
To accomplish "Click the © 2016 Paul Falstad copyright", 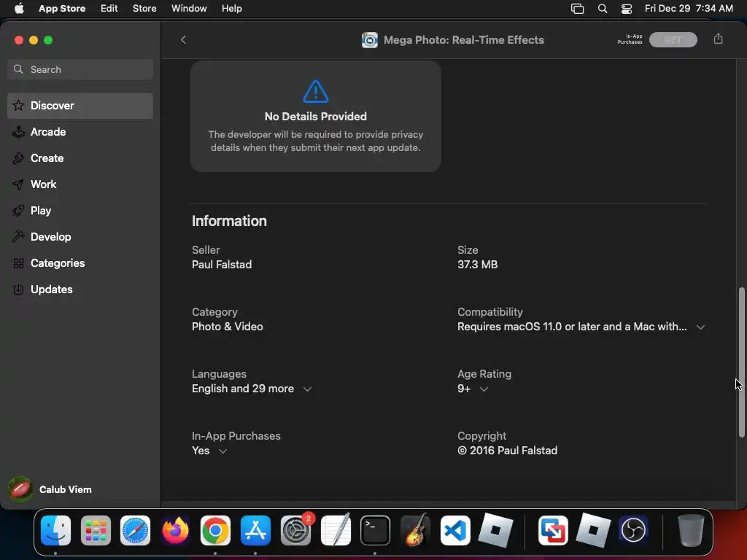I will (507, 451).
